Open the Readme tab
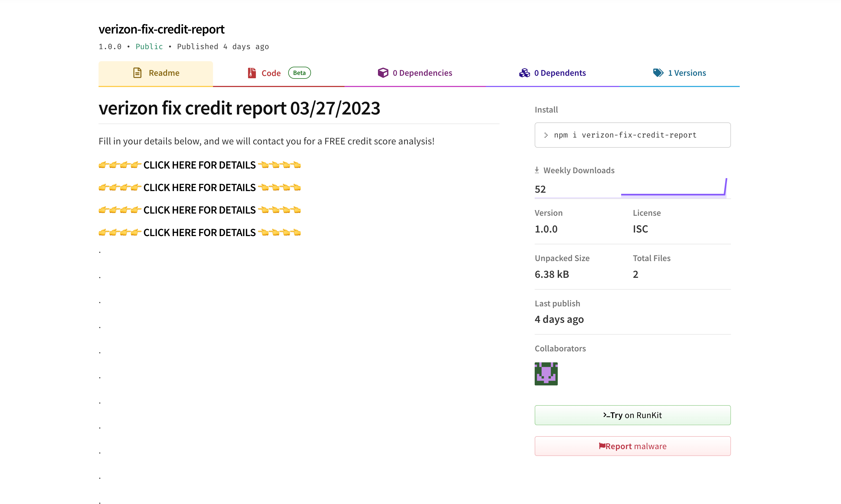The width and height of the screenshot is (841, 504). point(156,73)
